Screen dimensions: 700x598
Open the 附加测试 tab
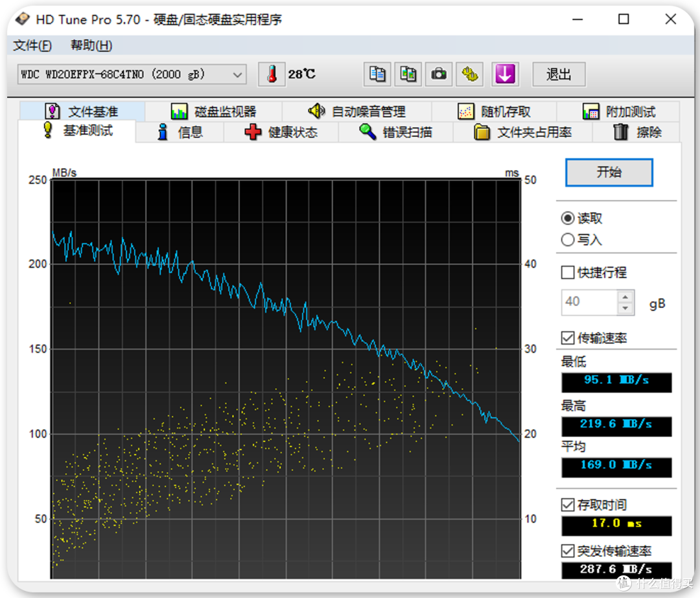pyautogui.click(x=618, y=111)
